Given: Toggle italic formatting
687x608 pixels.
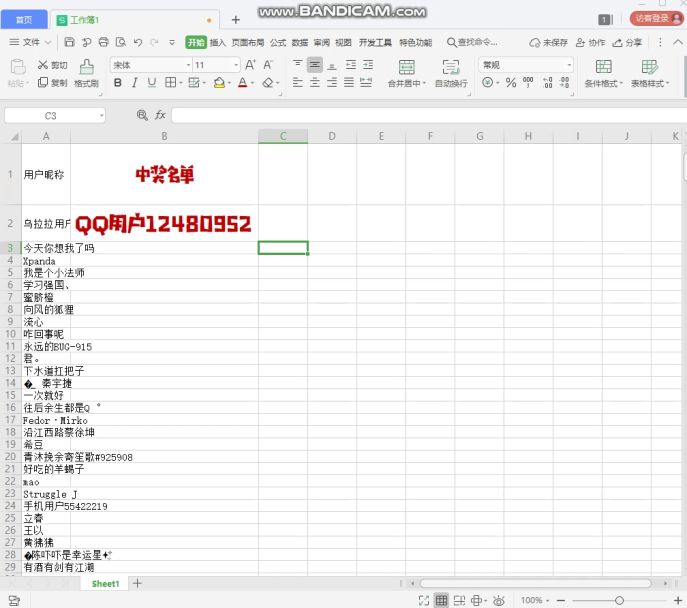Looking at the screenshot, I should click(135, 83).
